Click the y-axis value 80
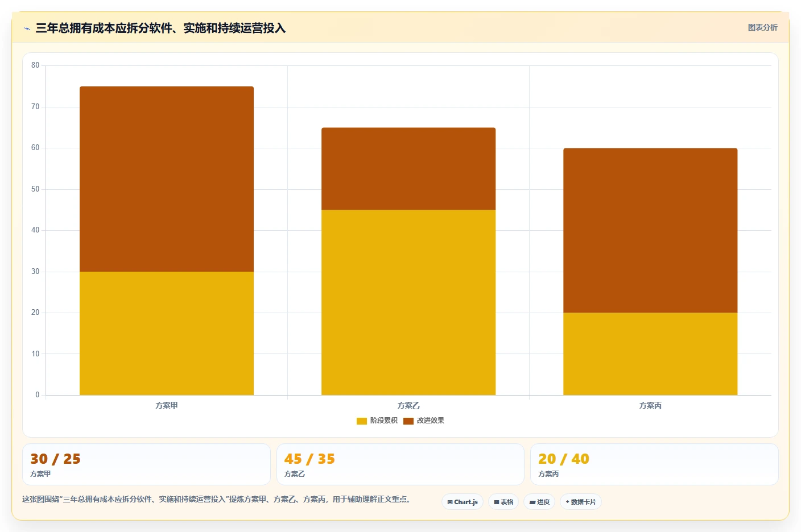The image size is (801, 532). (x=35, y=65)
